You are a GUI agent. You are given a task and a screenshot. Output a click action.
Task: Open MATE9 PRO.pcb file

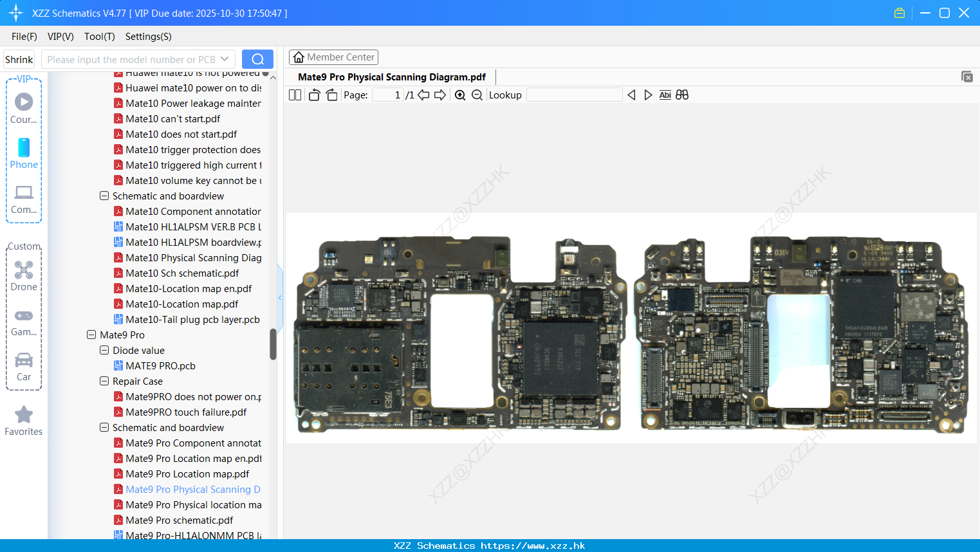(x=160, y=365)
